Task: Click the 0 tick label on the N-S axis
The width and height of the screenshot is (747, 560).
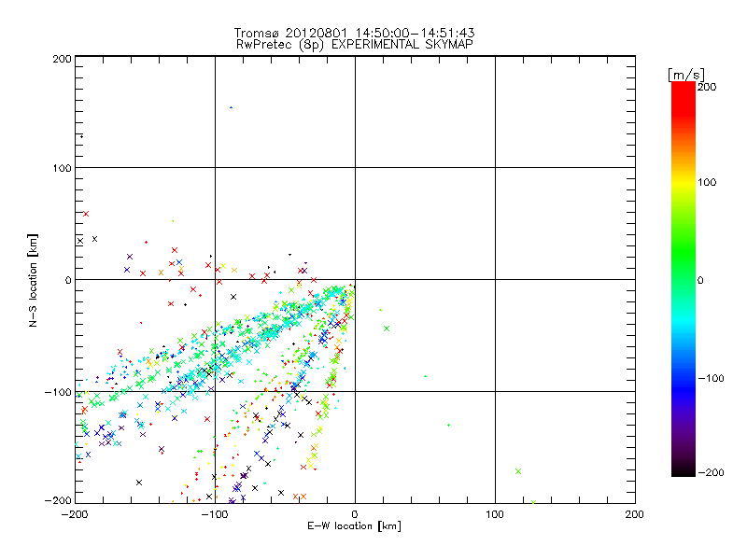Action: (x=68, y=280)
